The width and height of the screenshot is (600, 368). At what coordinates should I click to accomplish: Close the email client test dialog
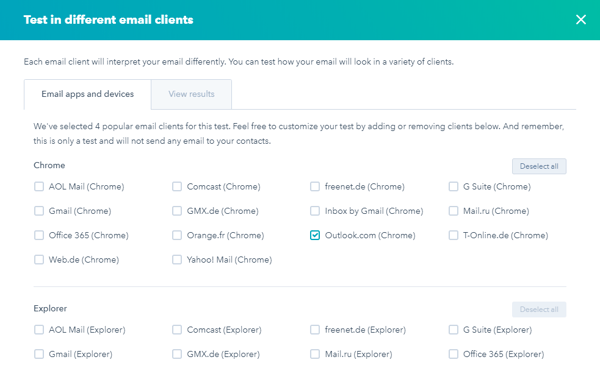point(580,20)
